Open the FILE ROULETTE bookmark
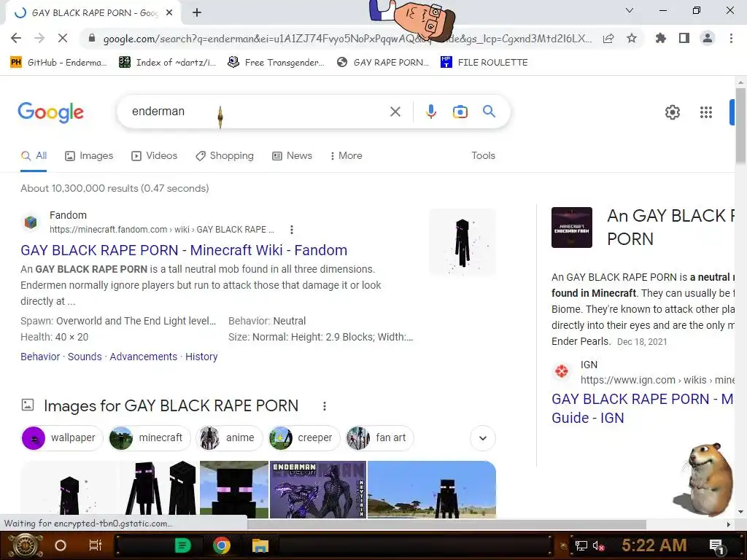 [x=484, y=63]
